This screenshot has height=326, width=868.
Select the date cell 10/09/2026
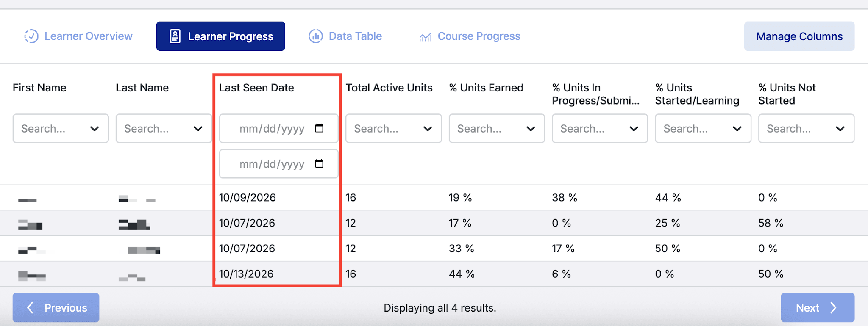coord(248,198)
